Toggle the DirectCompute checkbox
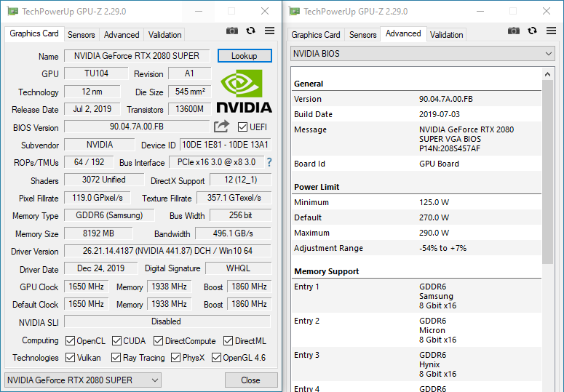The width and height of the screenshot is (564, 392). (158, 340)
